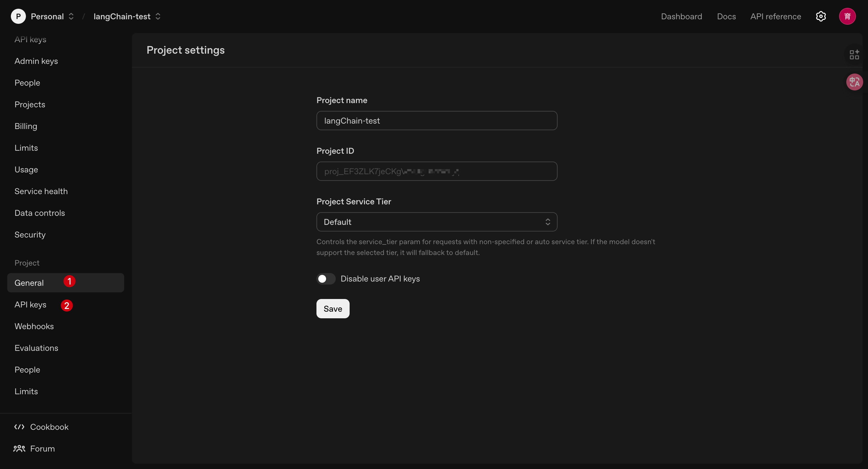
Task: Open Billing in the sidebar
Action: [26, 126]
